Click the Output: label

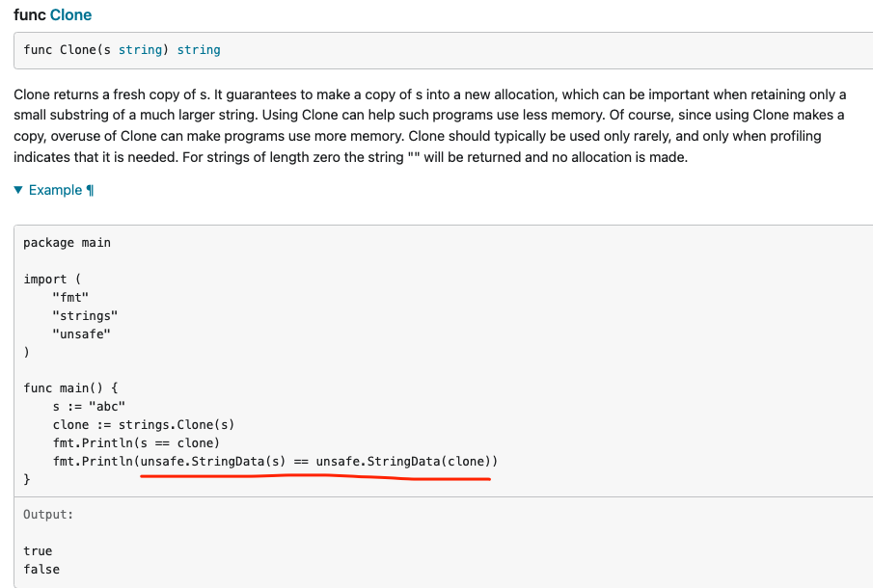coord(48,515)
